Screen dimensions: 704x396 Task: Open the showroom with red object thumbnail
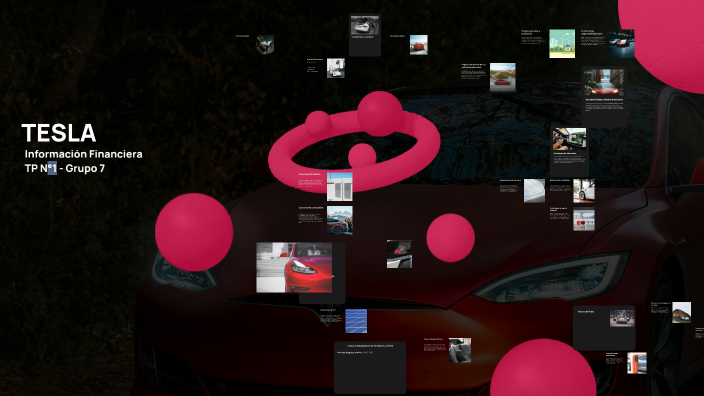click(x=584, y=220)
